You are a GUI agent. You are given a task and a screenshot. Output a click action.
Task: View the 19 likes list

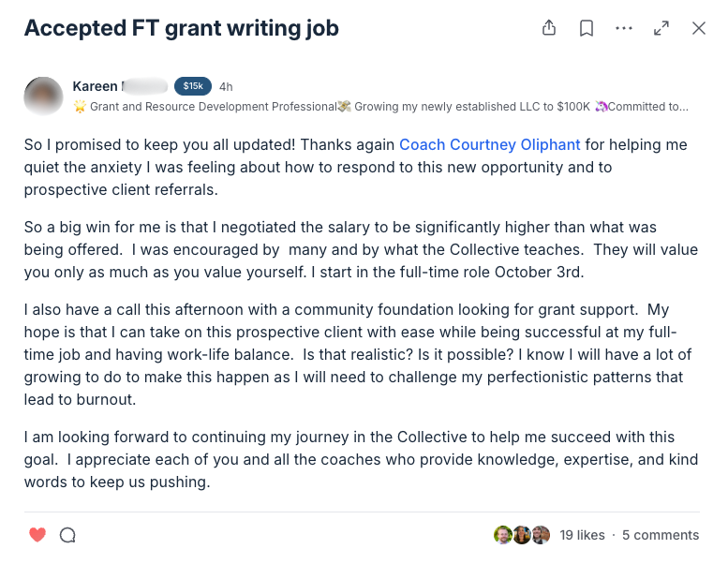point(582,535)
